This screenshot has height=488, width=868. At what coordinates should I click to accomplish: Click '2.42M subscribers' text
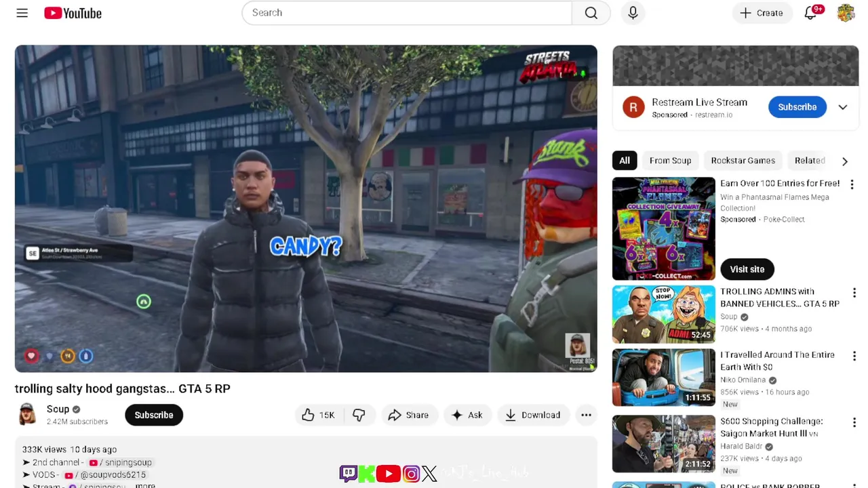pos(77,422)
